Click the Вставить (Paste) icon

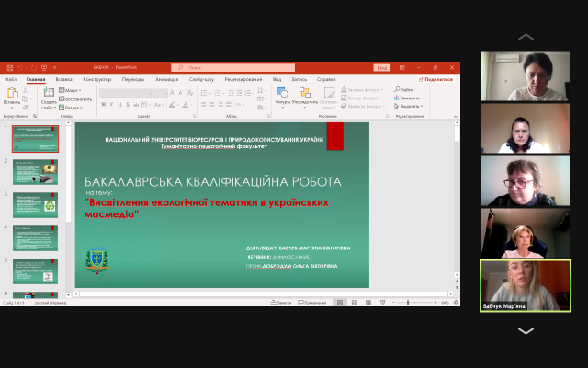click(13, 98)
